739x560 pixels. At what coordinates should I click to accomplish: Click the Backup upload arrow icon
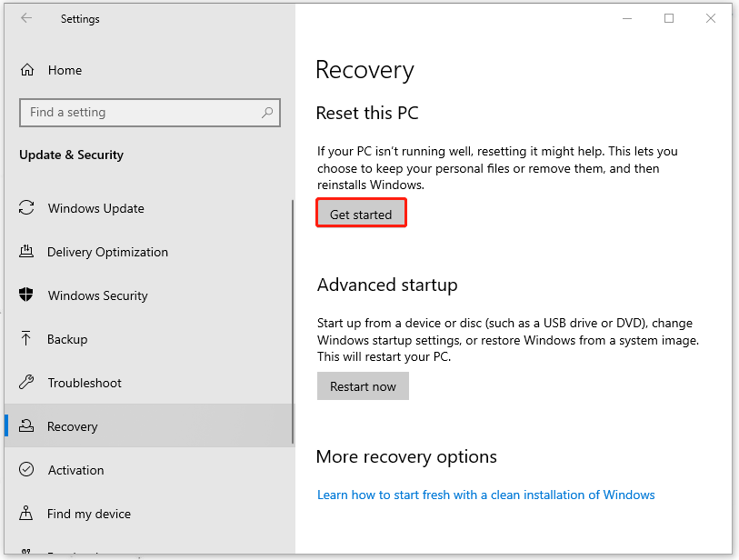pyautogui.click(x=27, y=339)
